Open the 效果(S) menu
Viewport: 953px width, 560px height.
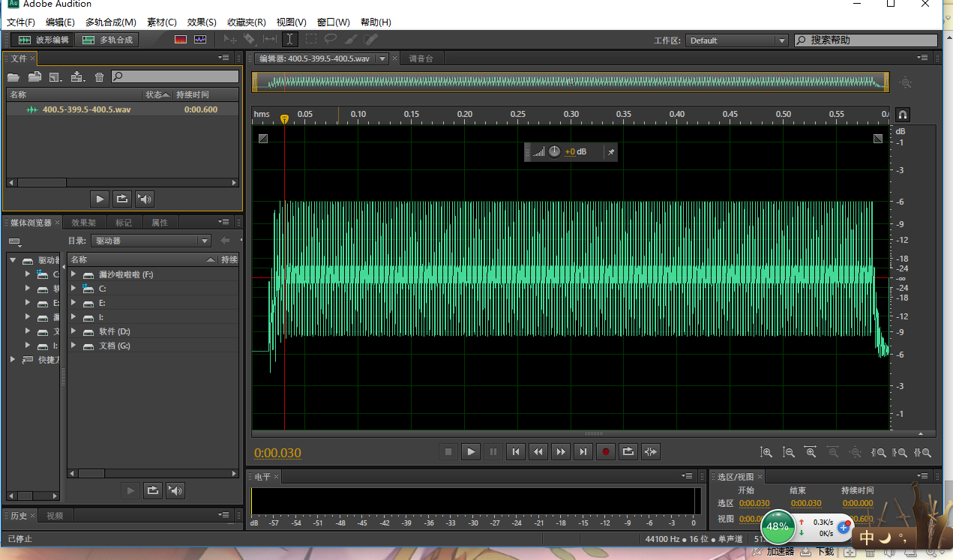tap(202, 22)
